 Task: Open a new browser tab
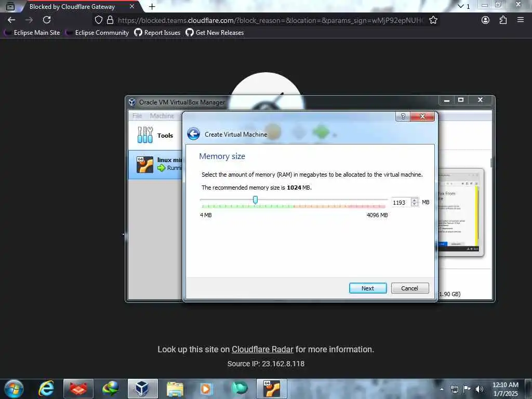click(x=152, y=6)
